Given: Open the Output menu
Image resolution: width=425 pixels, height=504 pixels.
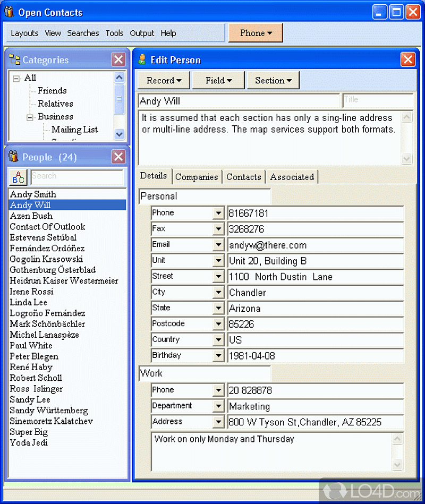Looking at the screenshot, I should point(142,33).
